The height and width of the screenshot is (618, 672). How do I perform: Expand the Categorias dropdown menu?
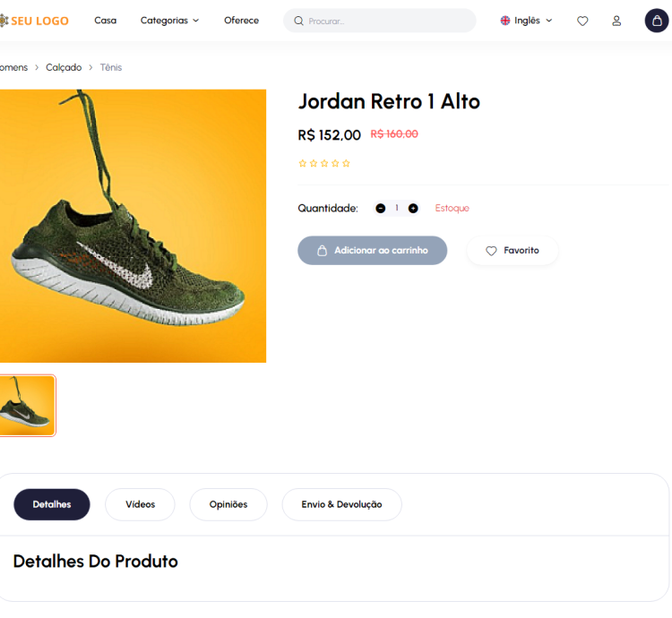169,21
